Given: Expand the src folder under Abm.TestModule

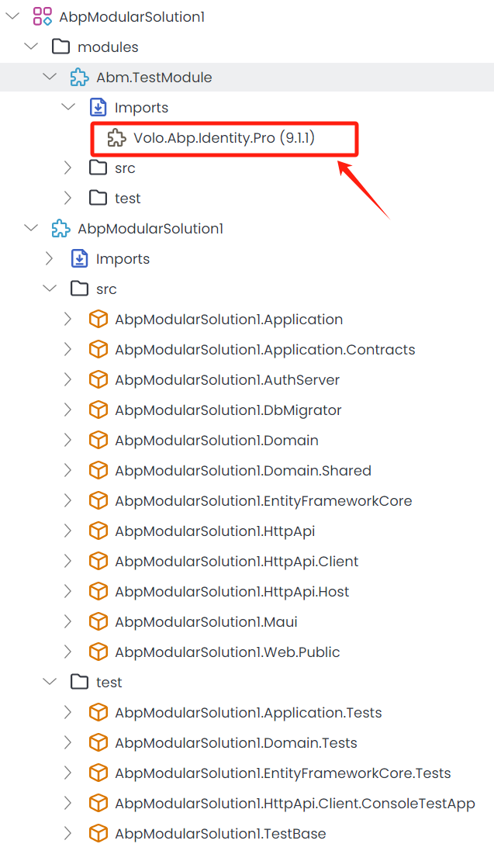Looking at the screenshot, I should pos(68,168).
